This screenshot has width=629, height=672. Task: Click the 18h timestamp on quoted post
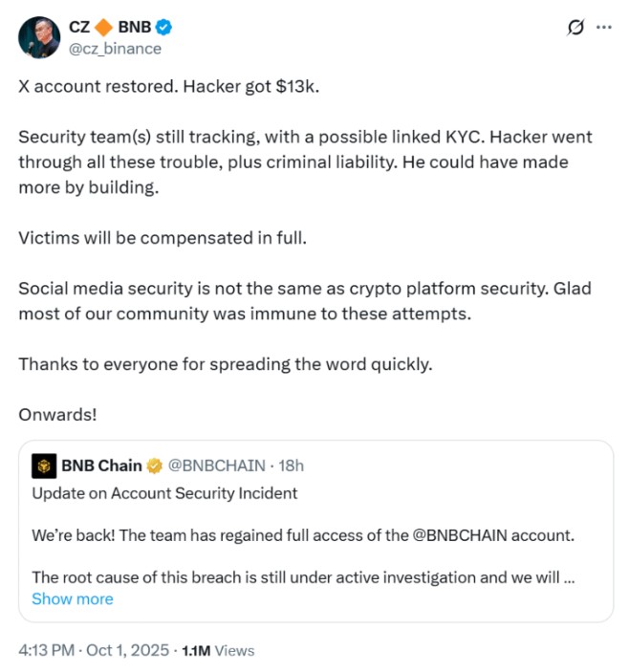[289, 466]
